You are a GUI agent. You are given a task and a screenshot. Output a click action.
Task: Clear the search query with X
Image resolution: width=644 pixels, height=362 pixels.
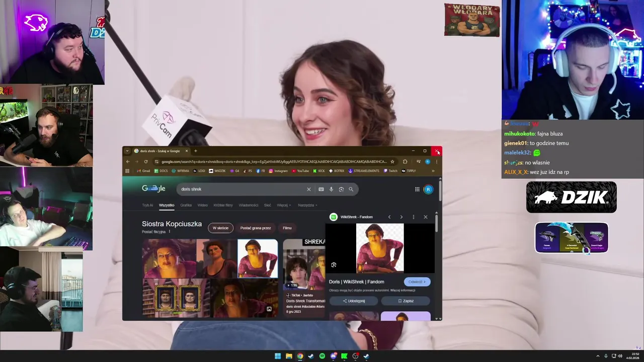point(309,189)
